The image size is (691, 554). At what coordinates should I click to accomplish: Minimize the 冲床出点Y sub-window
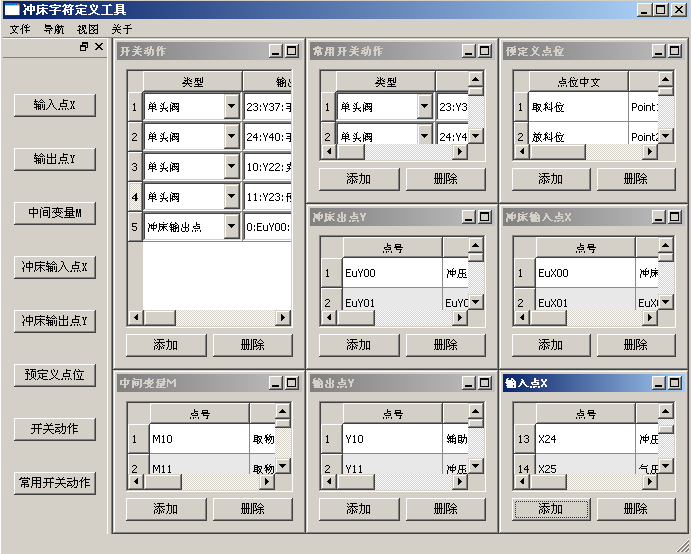coord(468,217)
